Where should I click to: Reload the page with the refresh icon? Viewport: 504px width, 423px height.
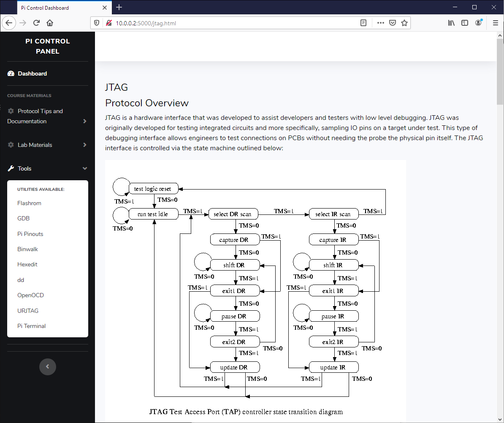pos(36,23)
